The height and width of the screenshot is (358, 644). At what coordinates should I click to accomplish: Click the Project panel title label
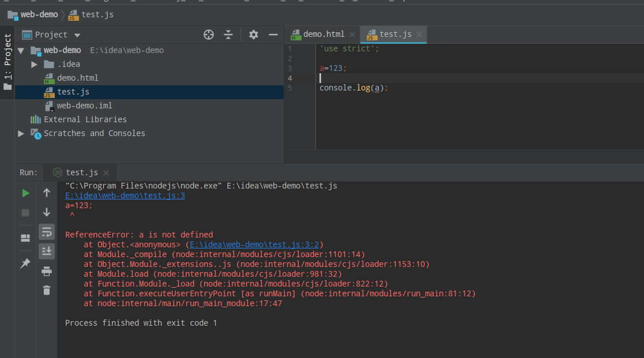pos(51,35)
